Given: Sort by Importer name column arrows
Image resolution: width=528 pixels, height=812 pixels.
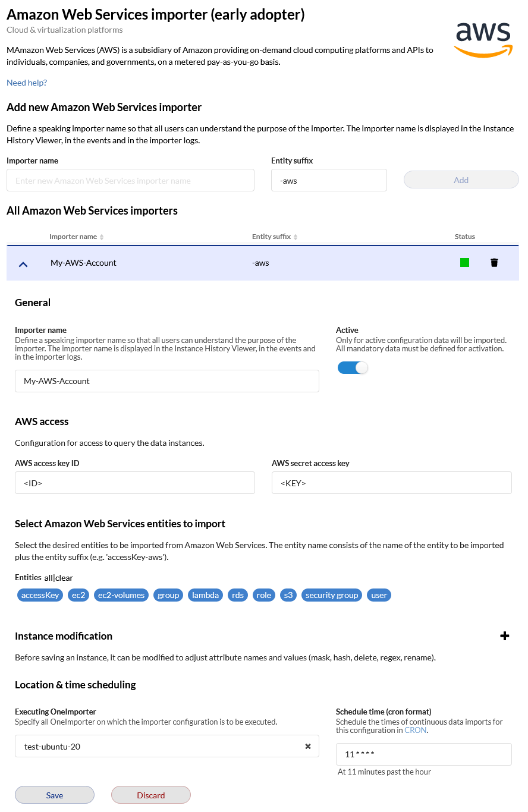Looking at the screenshot, I should tap(102, 237).
